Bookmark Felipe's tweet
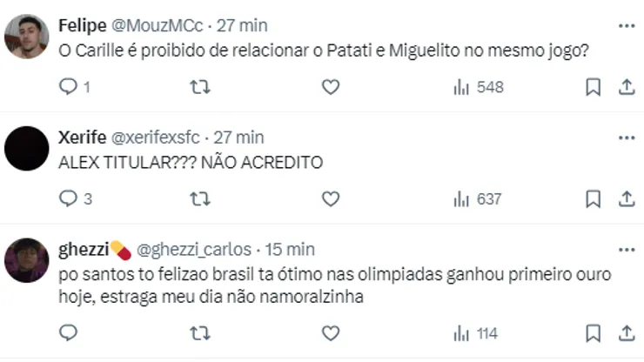 [594, 87]
